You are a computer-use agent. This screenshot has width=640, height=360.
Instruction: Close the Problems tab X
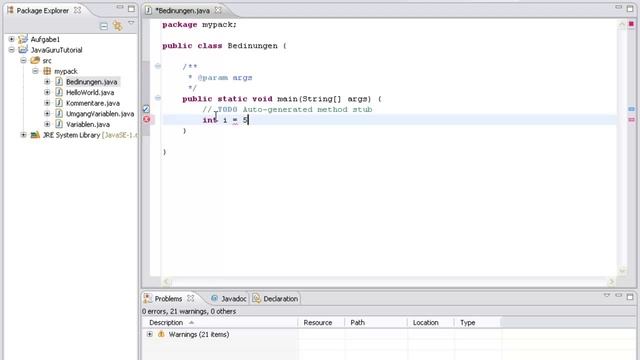click(191, 298)
